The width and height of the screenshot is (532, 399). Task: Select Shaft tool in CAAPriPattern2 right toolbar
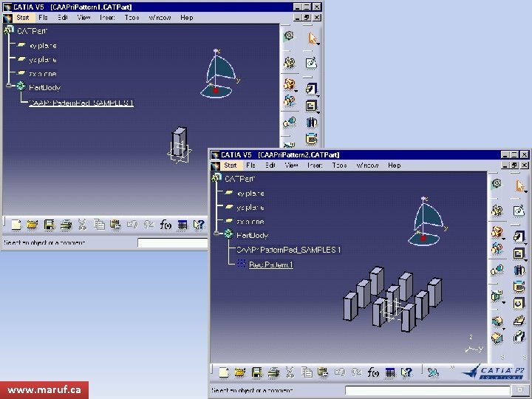(x=519, y=270)
